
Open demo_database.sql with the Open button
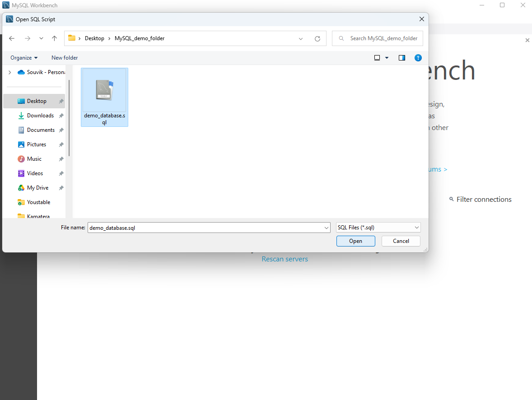[355, 241]
